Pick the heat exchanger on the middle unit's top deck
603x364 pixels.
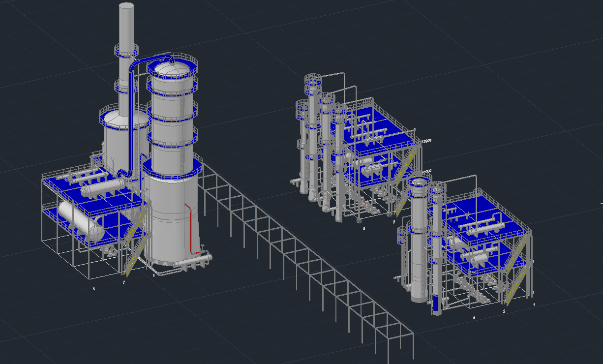[x=370, y=133]
